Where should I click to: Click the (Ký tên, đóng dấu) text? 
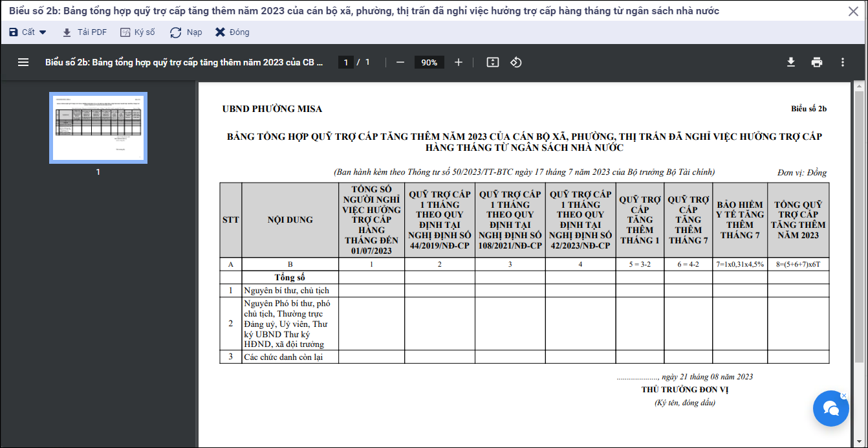pyautogui.click(x=685, y=403)
